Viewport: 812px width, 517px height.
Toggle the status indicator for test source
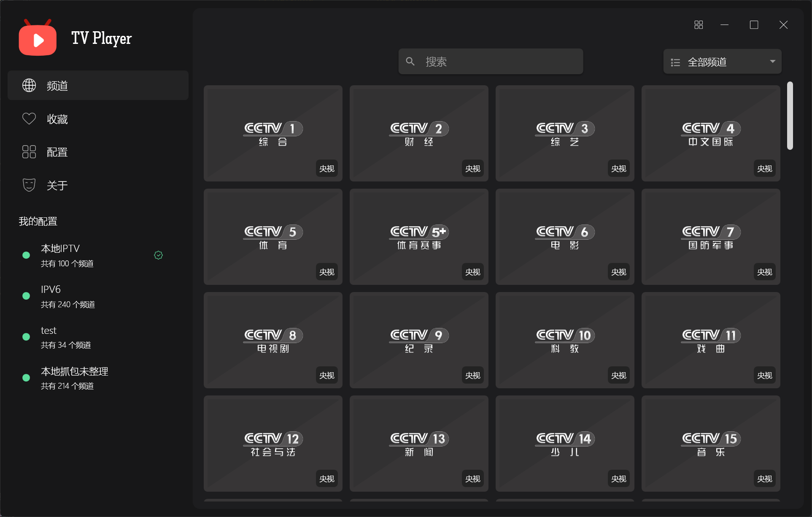26,336
